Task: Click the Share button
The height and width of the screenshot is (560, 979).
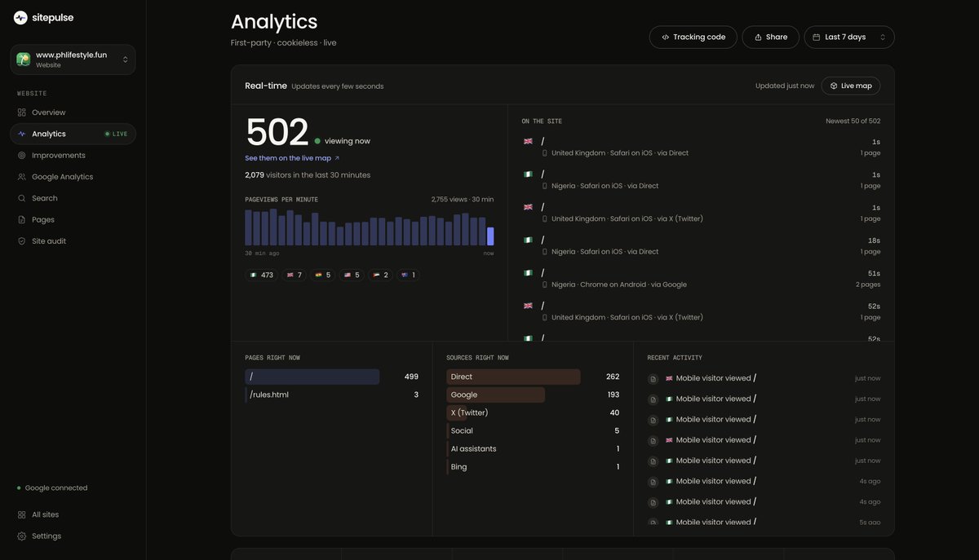Action: [770, 37]
